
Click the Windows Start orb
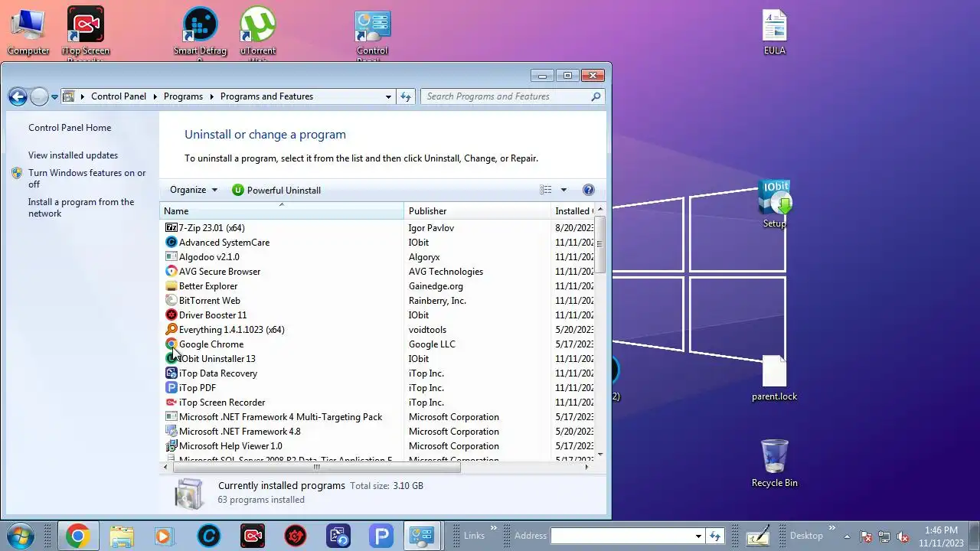coord(21,535)
